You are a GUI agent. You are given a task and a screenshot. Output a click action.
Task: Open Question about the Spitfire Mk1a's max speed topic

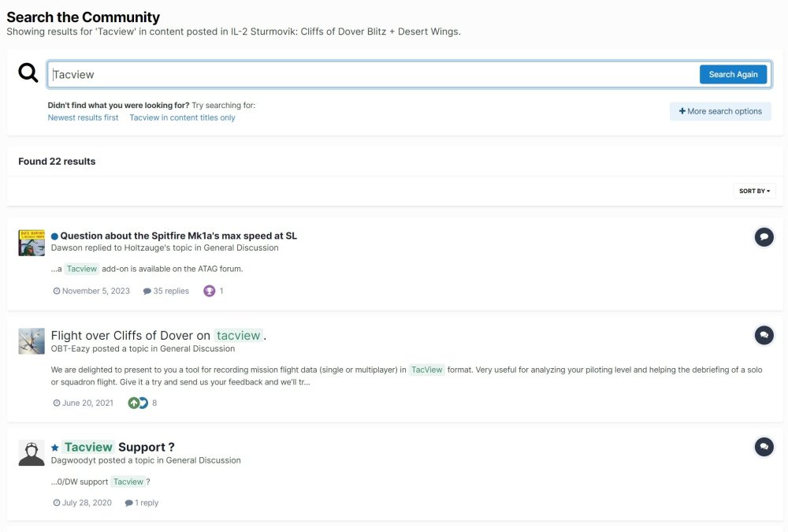click(x=178, y=236)
